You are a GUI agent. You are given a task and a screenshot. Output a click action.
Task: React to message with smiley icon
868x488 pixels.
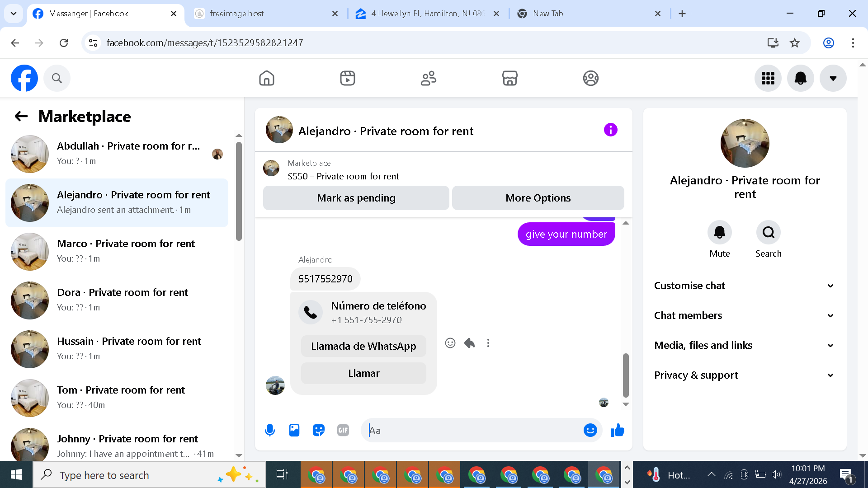pos(450,343)
